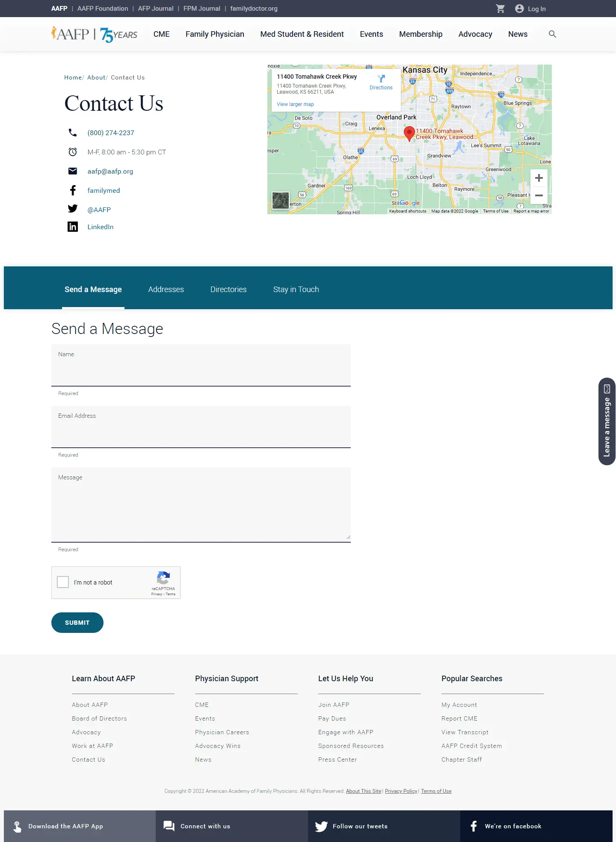Open the My Account footer link

point(459,705)
